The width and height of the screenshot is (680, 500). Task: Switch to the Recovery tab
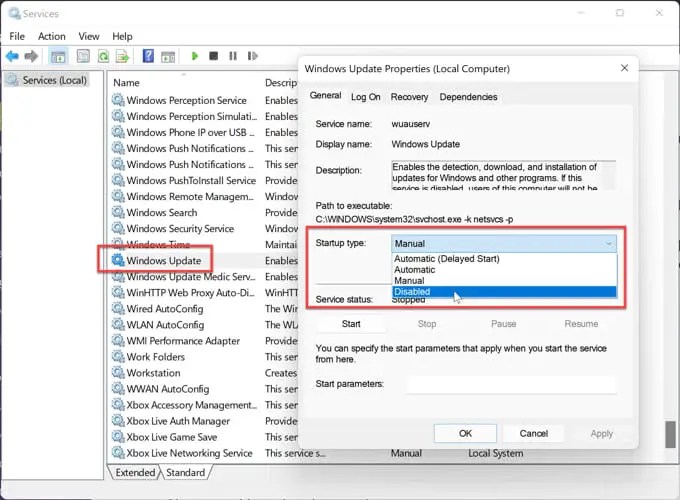pyautogui.click(x=409, y=97)
